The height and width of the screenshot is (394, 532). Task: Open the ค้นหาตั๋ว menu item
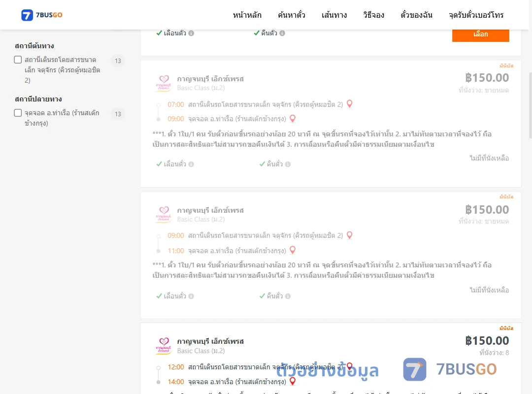[292, 15]
